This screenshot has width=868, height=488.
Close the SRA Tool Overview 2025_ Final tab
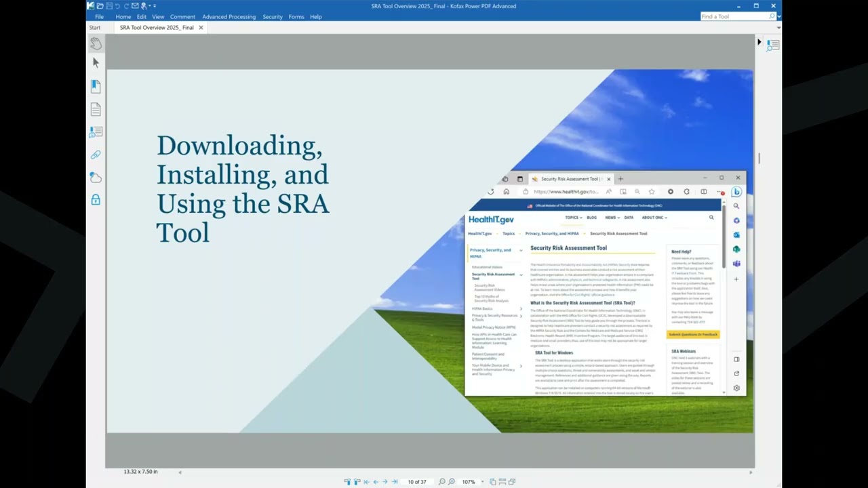tap(201, 28)
